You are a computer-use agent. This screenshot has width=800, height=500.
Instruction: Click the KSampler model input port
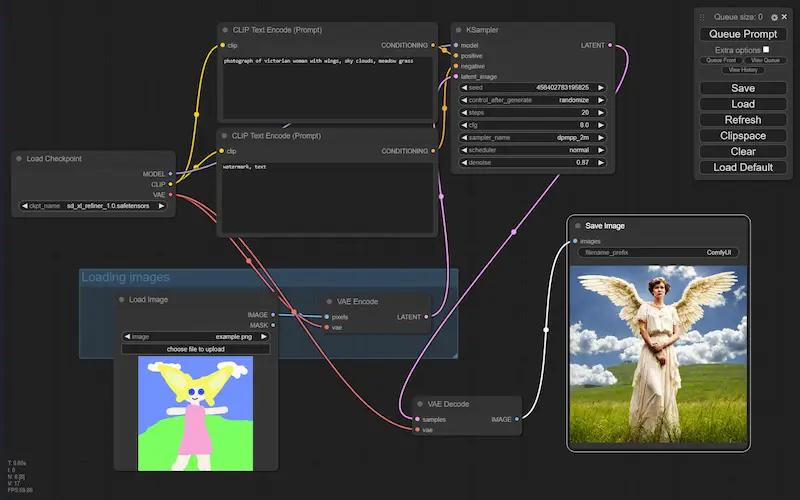(456, 45)
